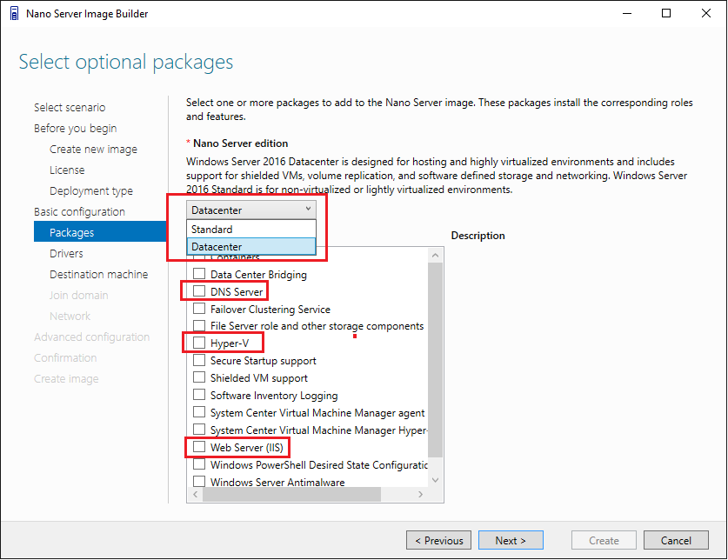Click the horizontal scroll right arrow

click(420, 495)
